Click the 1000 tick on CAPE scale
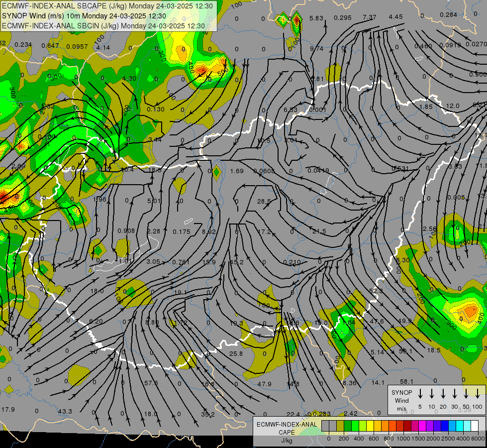Viewport: 487px width, 448px height. (403, 439)
